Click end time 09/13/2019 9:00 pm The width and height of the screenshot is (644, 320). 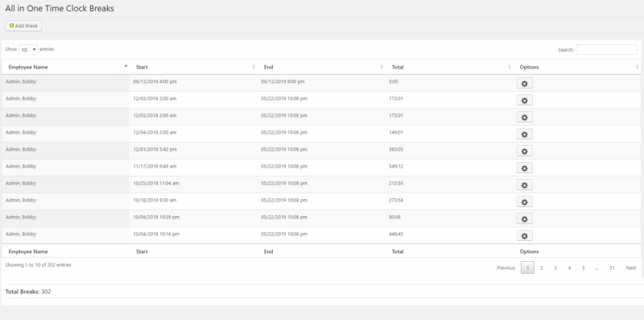pos(283,81)
